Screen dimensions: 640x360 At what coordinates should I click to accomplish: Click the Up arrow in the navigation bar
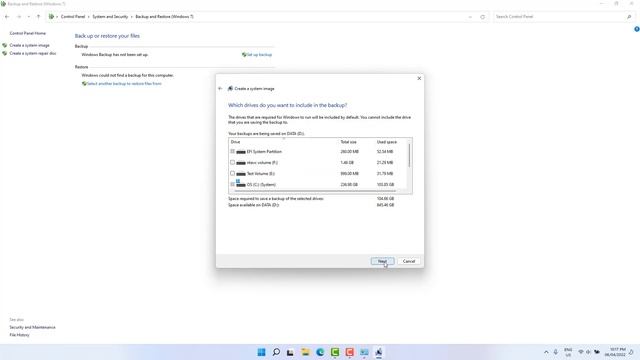(38, 17)
